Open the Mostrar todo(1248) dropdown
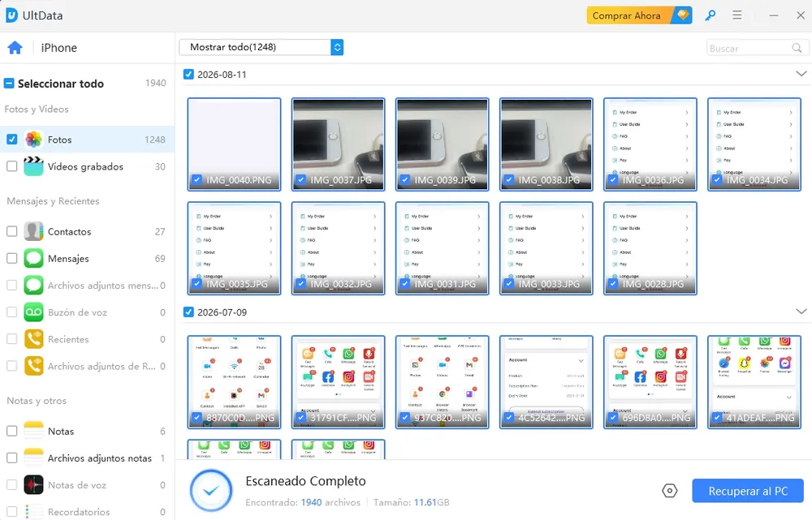This screenshot has height=520, width=812. pos(261,47)
